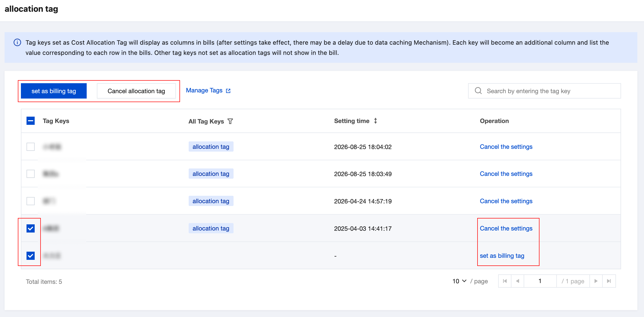The height and width of the screenshot is (317, 644).
Task: Click the info icon in the blue notice
Action: pyautogui.click(x=17, y=42)
